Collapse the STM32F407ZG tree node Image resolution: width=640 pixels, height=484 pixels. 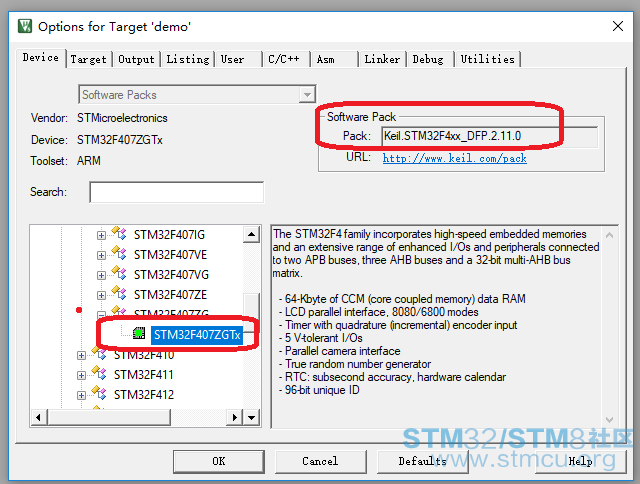point(101,315)
